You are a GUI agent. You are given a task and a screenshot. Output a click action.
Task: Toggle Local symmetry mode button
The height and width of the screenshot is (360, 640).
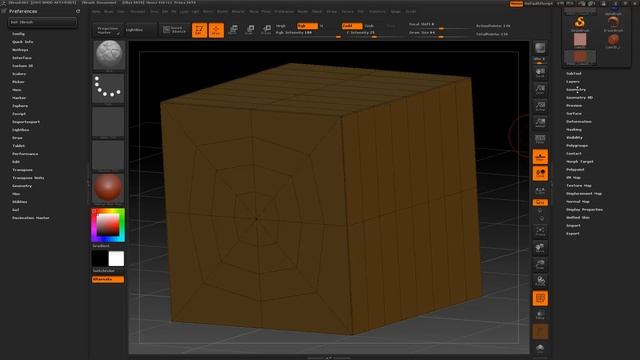point(540,173)
